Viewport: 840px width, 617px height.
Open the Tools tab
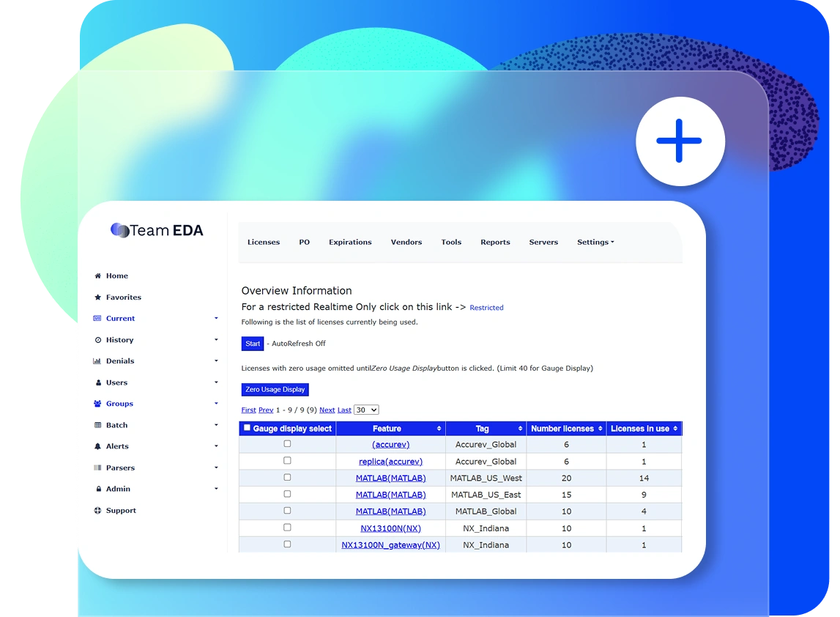click(451, 243)
